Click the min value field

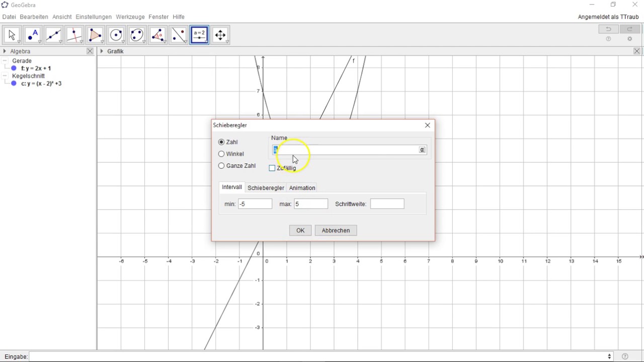(255, 204)
